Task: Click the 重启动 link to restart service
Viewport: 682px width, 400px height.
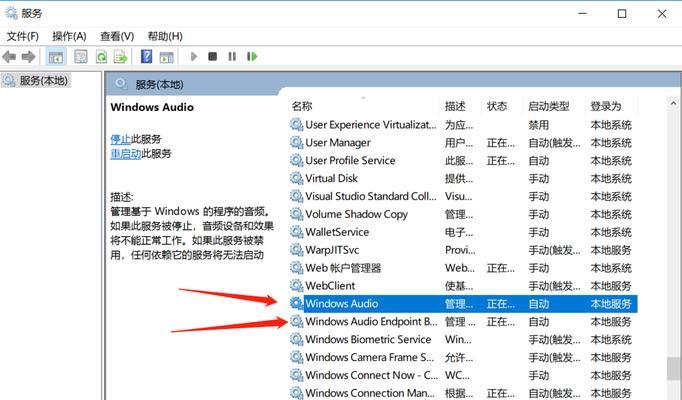Action: pyautogui.click(x=126, y=153)
